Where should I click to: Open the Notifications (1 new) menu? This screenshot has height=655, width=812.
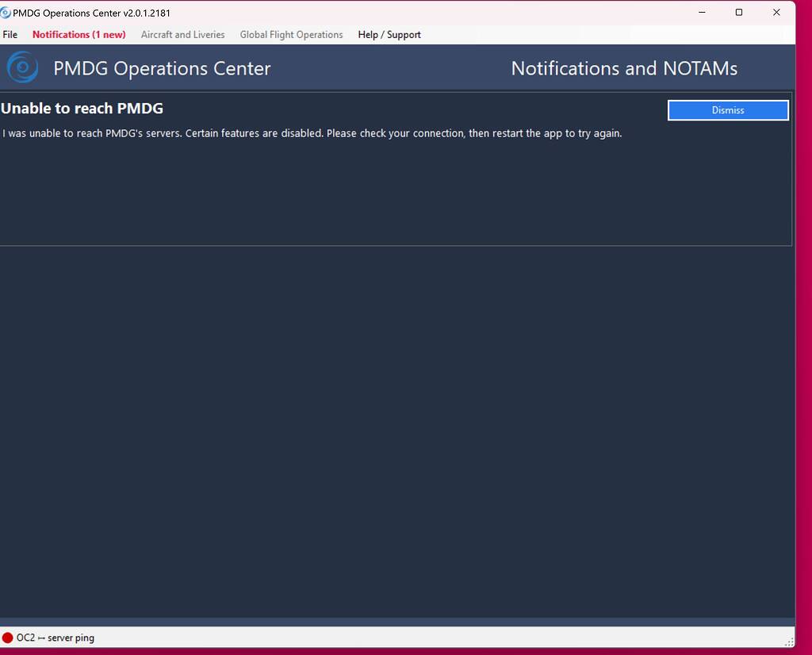click(78, 34)
